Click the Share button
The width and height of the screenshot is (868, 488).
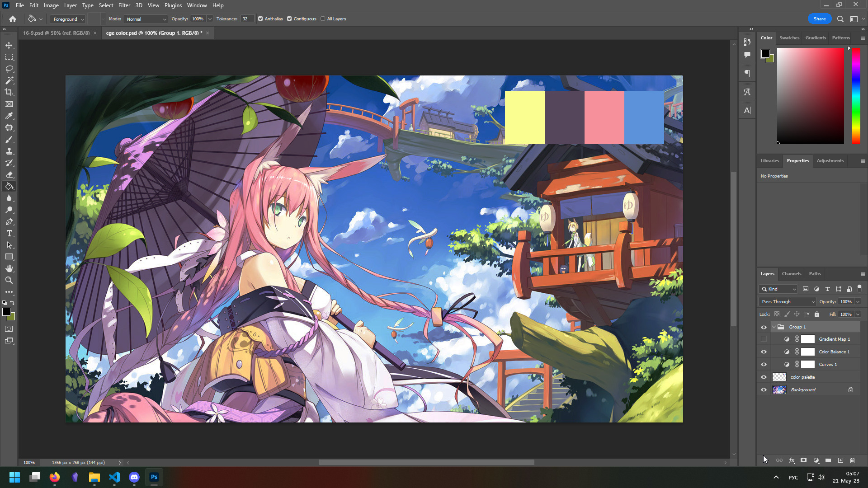tap(819, 19)
